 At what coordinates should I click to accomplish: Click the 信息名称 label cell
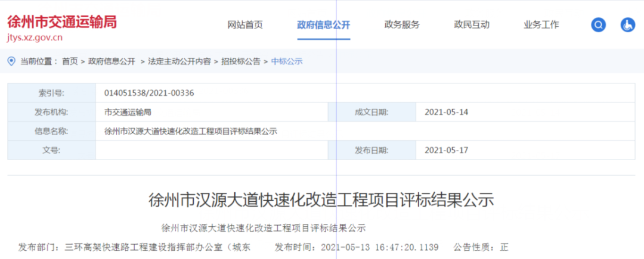[x=52, y=131]
